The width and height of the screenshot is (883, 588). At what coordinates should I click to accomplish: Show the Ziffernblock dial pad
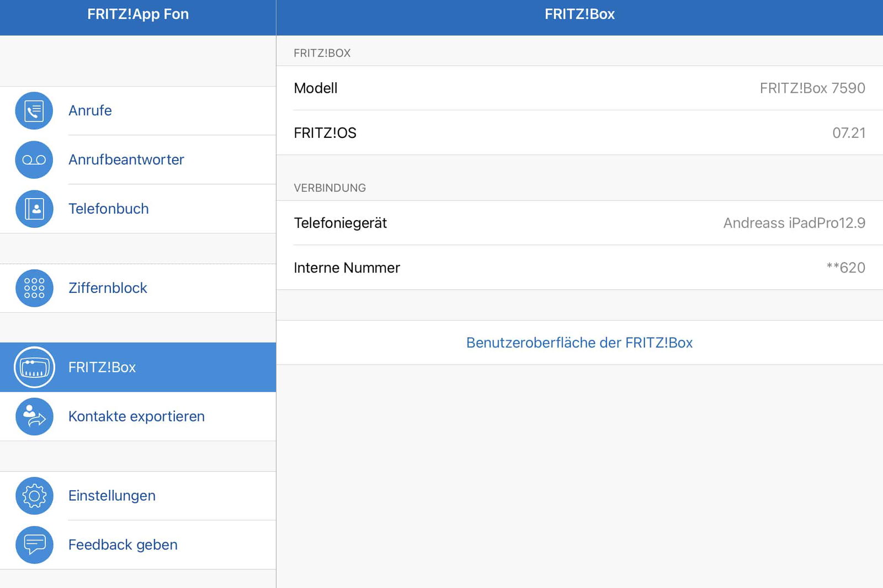[108, 288]
